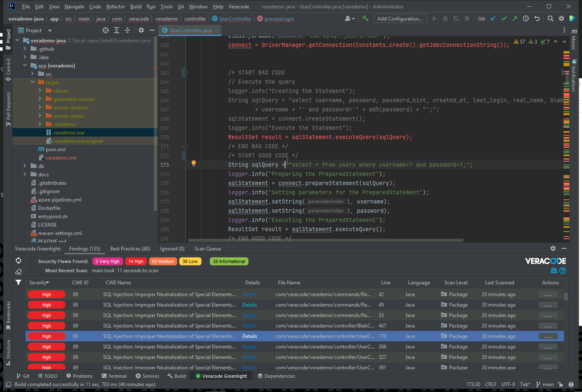Image resolution: width=582 pixels, height=392 pixels.
Task: Collapse the app [verademo] module node
Action: [25, 65]
